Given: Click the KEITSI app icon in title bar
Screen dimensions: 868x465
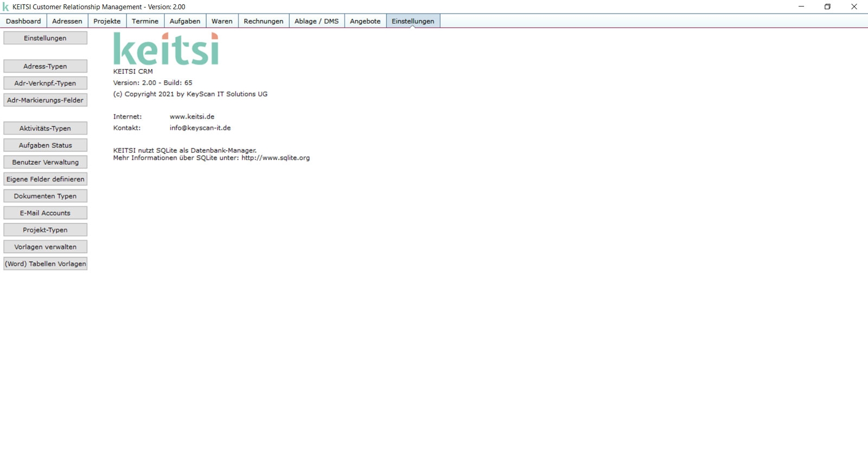Looking at the screenshot, I should (6, 7).
